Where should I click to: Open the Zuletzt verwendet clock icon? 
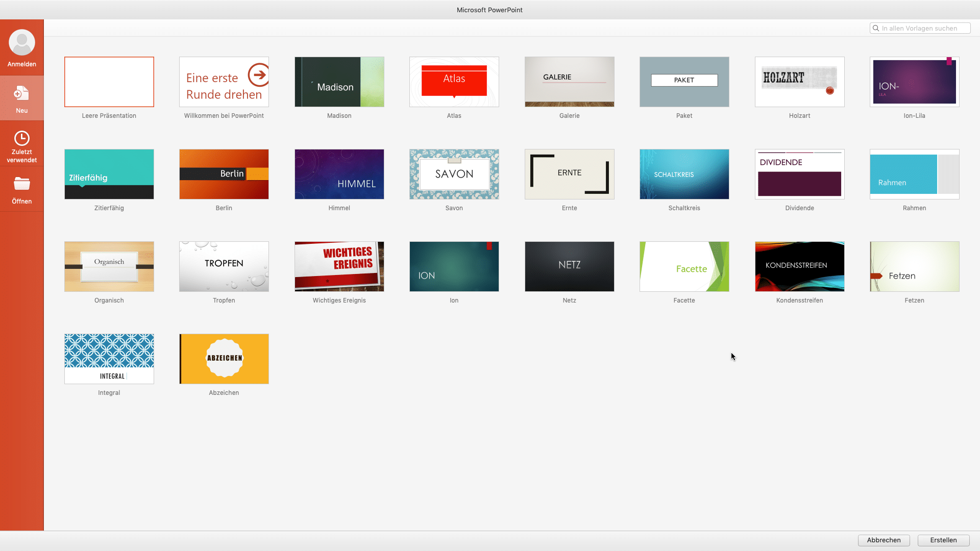click(x=22, y=138)
